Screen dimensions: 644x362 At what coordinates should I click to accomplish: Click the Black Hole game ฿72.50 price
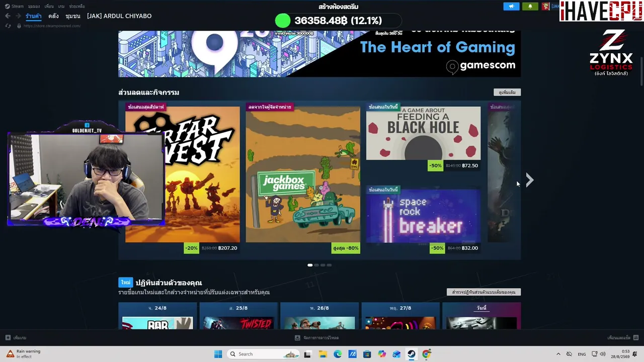[x=470, y=165]
